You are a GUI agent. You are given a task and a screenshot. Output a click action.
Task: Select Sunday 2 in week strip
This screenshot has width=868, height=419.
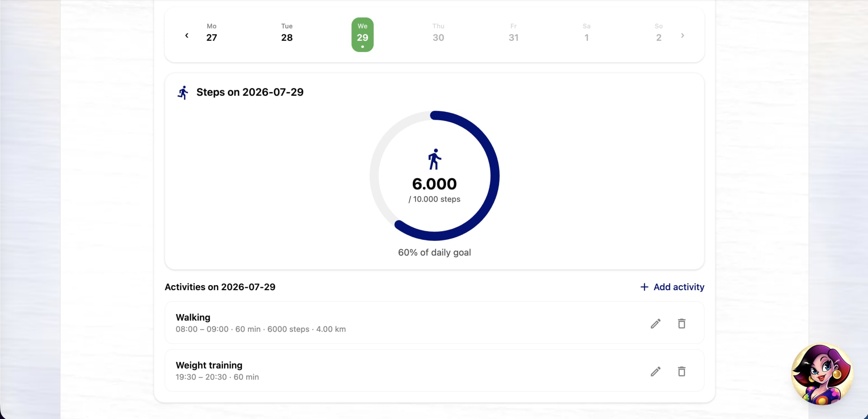(659, 33)
